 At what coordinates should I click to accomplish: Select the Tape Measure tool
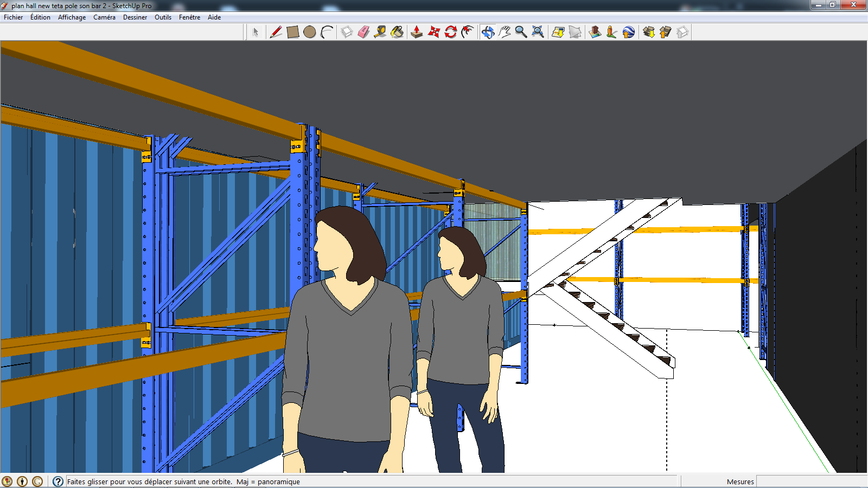[x=380, y=32]
